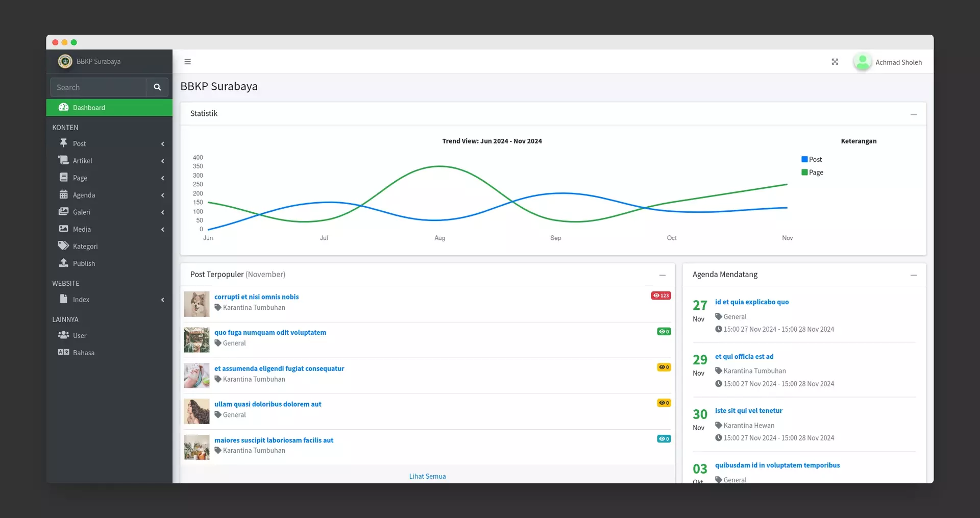The width and height of the screenshot is (980, 518).
Task: Collapse the Statistik card
Action: point(913,114)
